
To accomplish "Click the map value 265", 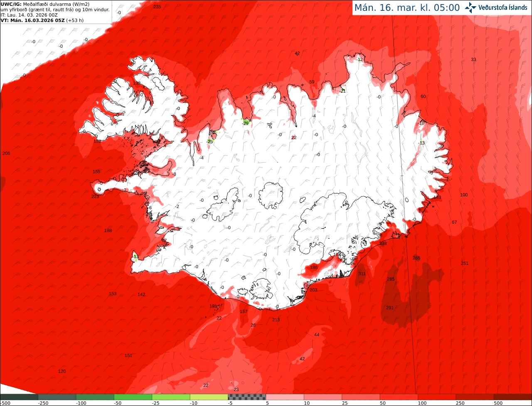I will coord(416,258).
